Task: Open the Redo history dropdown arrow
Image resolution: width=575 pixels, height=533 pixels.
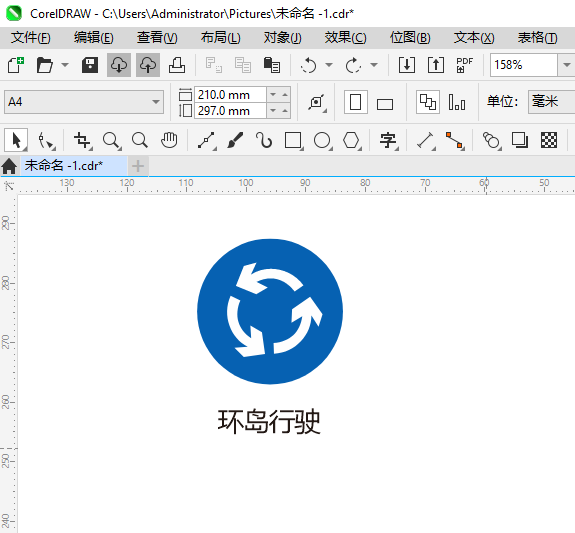Action: tap(374, 65)
